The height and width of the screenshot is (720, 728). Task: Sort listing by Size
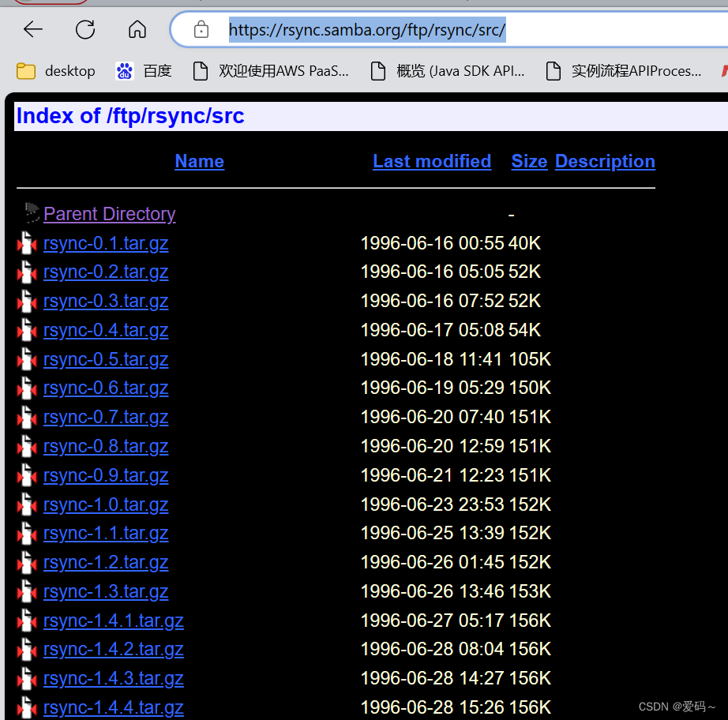(528, 161)
